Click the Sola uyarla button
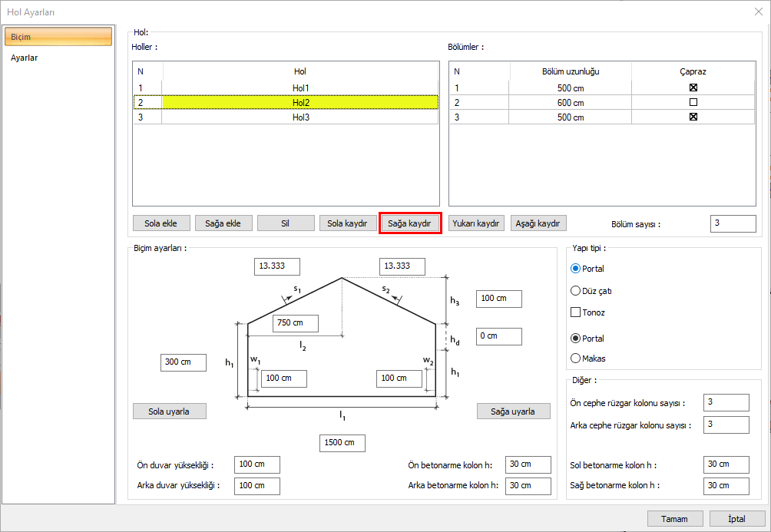The width and height of the screenshot is (771, 532). click(170, 411)
